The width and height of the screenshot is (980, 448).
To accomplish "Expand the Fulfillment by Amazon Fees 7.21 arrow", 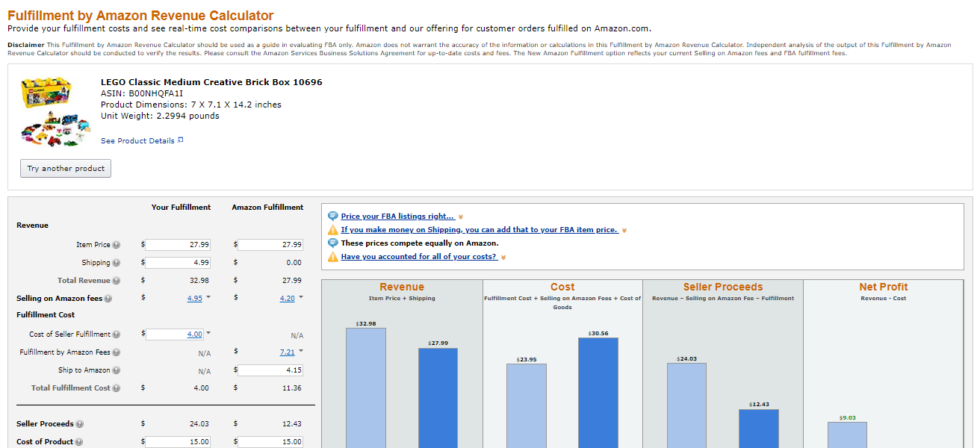I will [301, 351].
